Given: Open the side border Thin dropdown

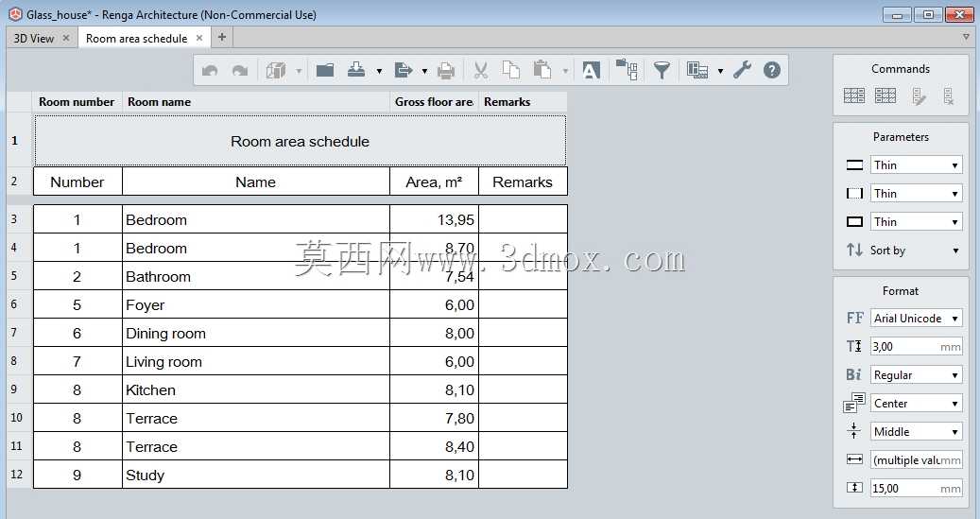Looking at the screenshot, I should pos(916,193).
